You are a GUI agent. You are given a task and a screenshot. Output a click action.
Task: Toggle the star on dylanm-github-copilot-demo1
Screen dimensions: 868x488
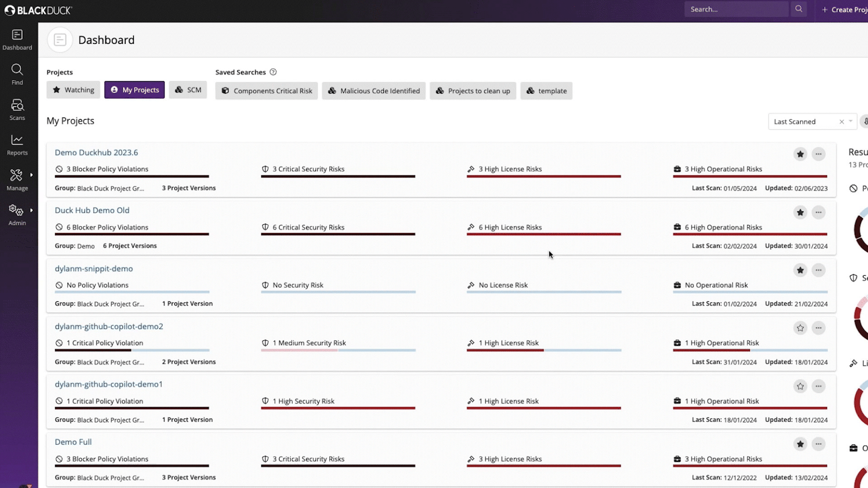click(800, 386)
